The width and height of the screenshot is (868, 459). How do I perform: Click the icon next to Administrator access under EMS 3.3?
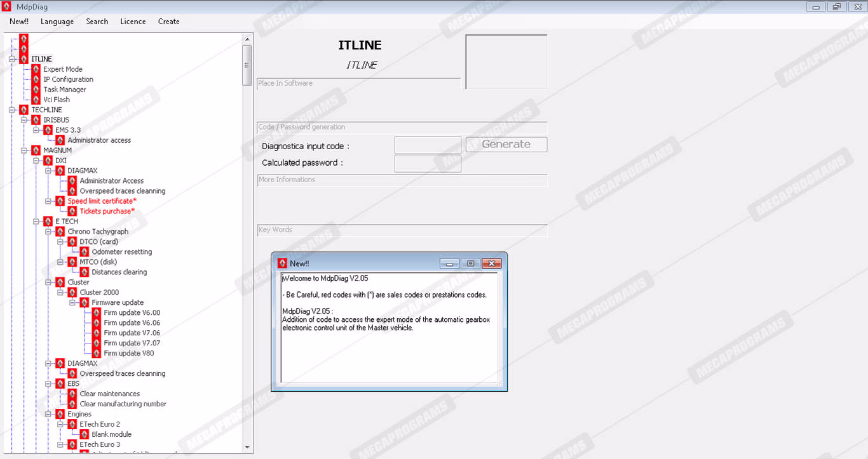coord(60,140)
